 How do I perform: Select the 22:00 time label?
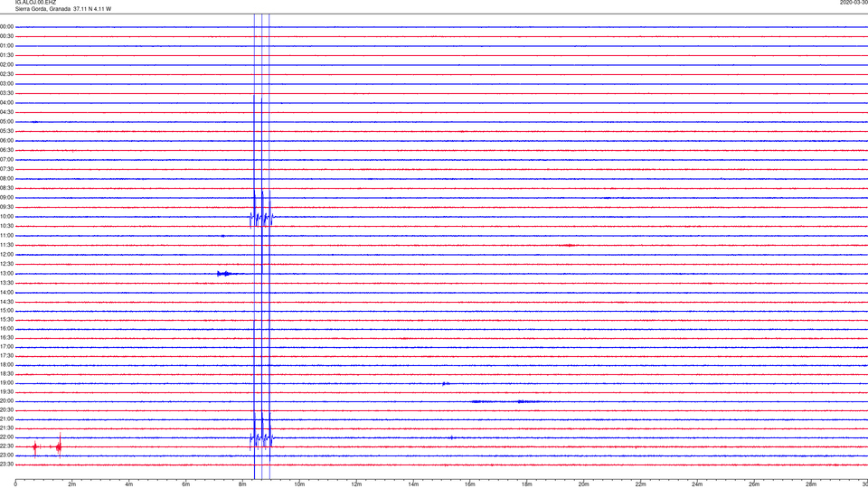click(6, 437)
